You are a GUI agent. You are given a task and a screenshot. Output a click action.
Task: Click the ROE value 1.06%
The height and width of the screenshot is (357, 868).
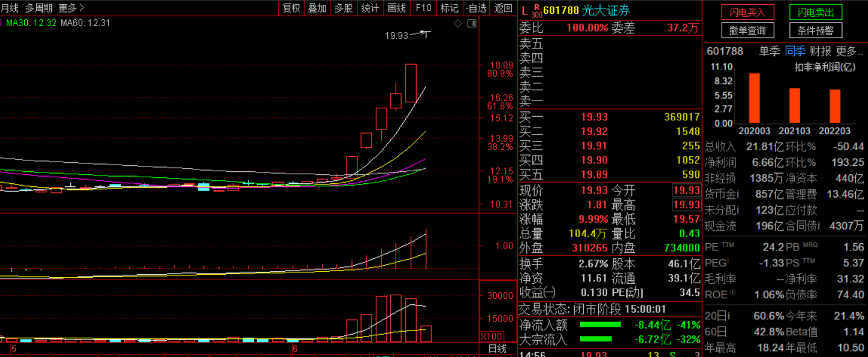tap(769, 295)
